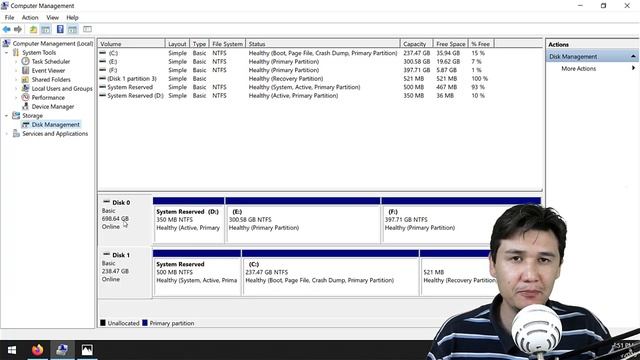The image size is (640, 360).
Task: Click the Show/Hide Action Pane toolbar icon
Action: point(73,29)
